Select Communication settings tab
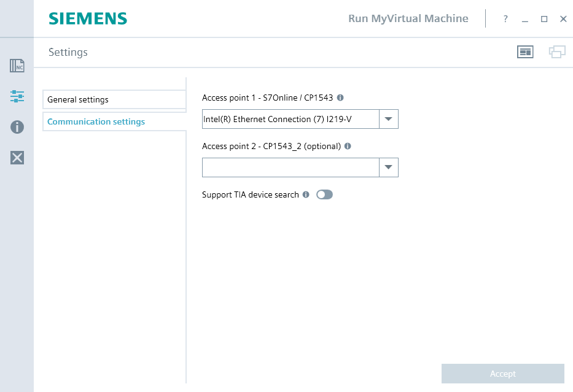The height and width of the screenshot is (392, 573). point(114,121)
